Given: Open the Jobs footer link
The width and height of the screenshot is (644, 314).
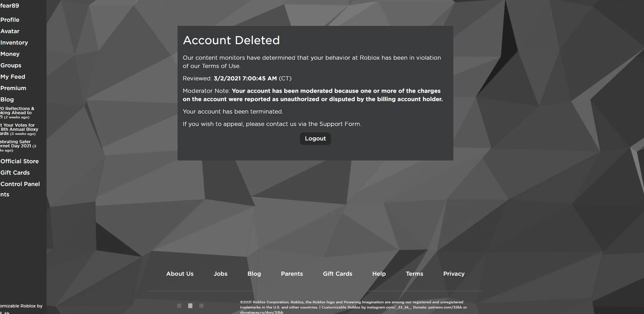Looking at the screenshot, I should point(220,274).
